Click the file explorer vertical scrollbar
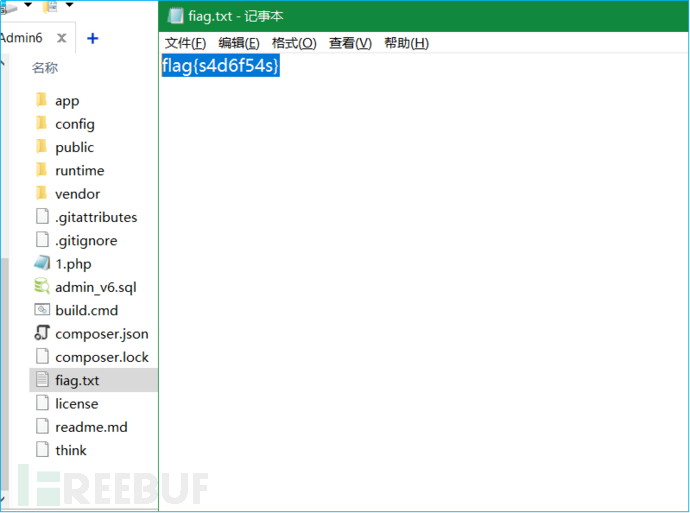The height and width of the screenshot is (513, 690). 4,374
